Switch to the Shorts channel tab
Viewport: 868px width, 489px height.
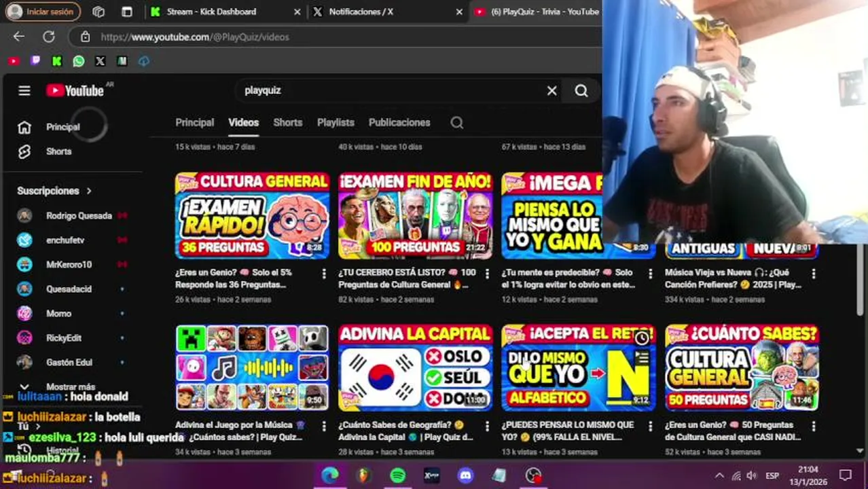point(288,122)
